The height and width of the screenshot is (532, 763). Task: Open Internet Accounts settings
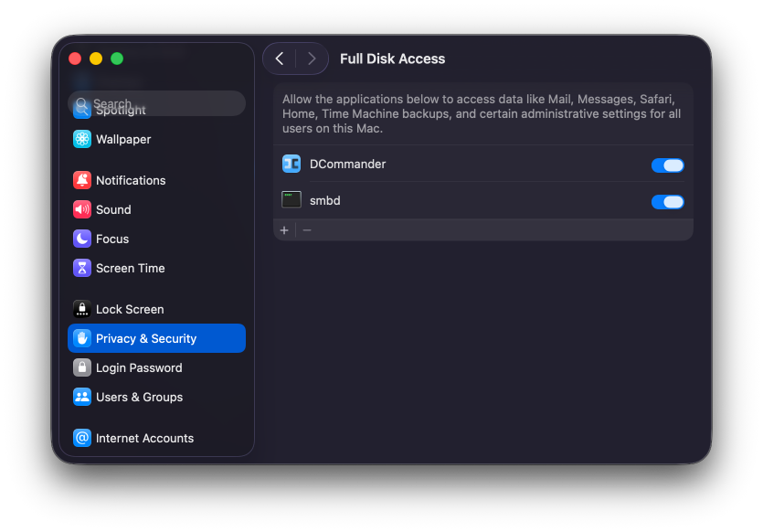[144, 438]
